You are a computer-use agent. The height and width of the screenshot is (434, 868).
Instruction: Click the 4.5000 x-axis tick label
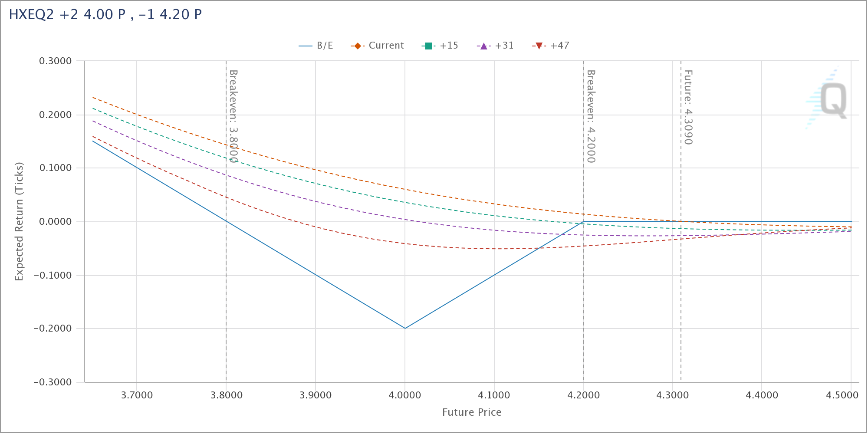[842, 395]
